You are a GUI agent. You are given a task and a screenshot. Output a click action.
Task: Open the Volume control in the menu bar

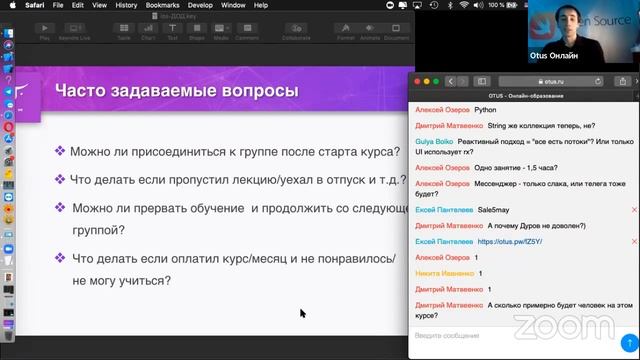pos(478,5)
